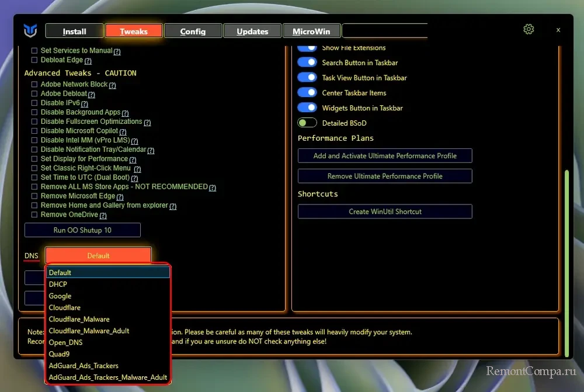Click Run OO Shutup 10 button

click(82, 230)
